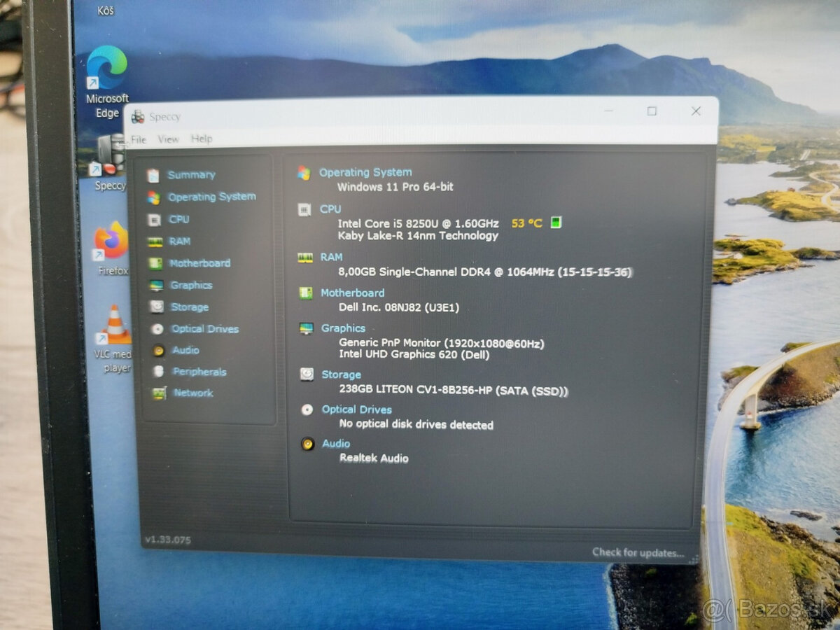
Task: Open the Graphics sidebar entry
Action: pyautogui.click(x=190, y=286)
